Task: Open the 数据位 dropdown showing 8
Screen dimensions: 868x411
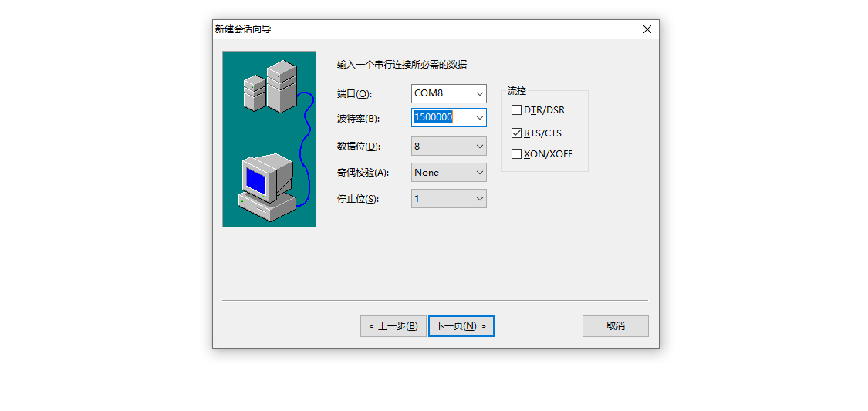Action: [x=449, y=147]
